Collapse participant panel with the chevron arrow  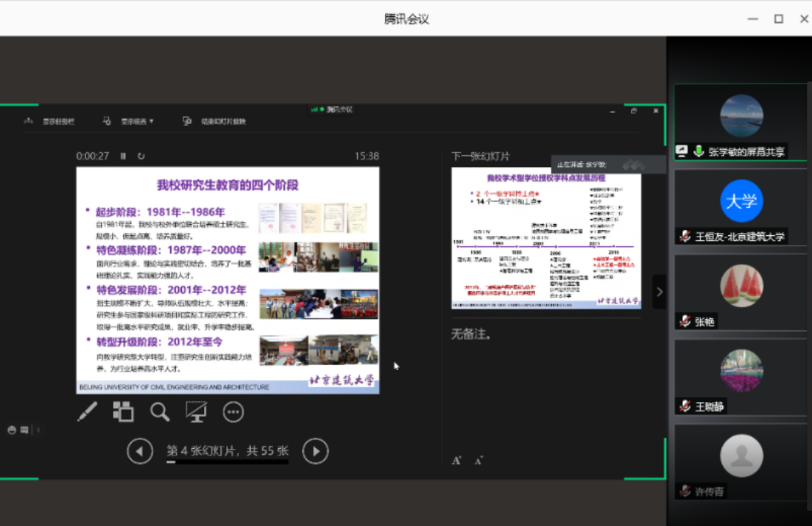point(658,292)
